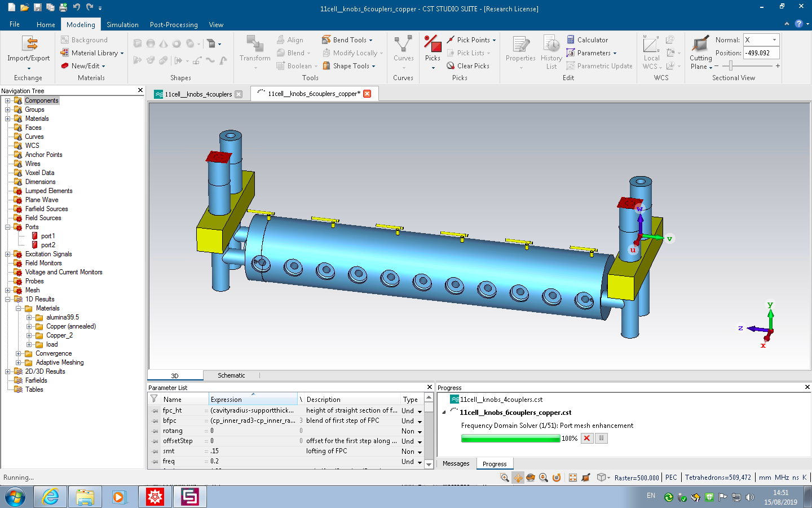The width and height of the screenshot is (812, 508).
Task: Open the Calculator tool
Action: tap(587, 40)
